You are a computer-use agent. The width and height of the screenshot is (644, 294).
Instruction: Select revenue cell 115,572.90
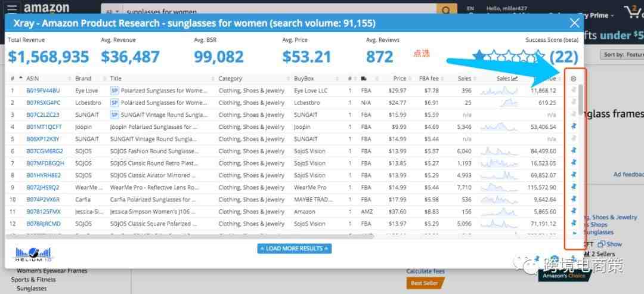pos(542,188)
